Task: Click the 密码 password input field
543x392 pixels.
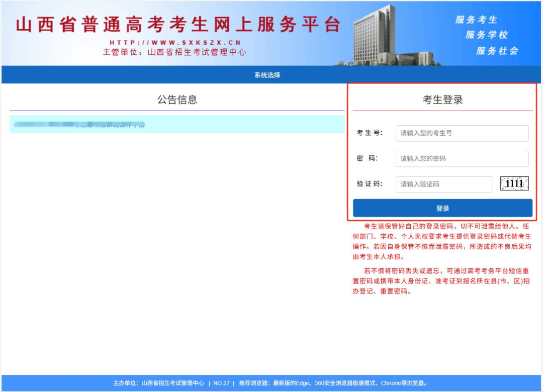Action: pos(462,159)
